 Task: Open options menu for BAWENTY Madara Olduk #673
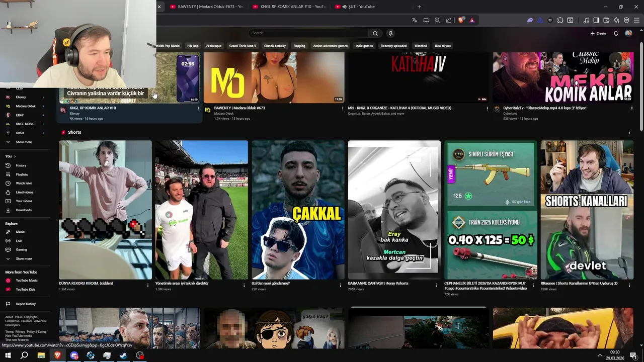(x=343, y=108)
